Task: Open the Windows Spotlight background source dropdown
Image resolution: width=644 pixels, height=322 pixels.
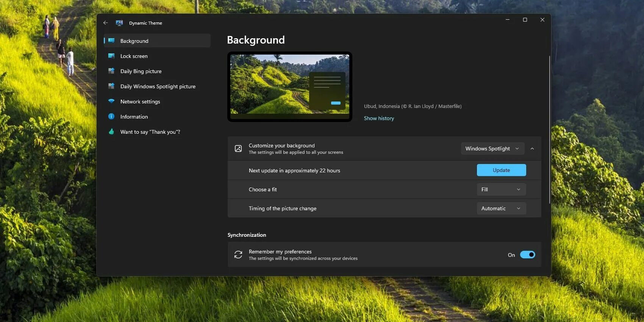Action: 492,148
